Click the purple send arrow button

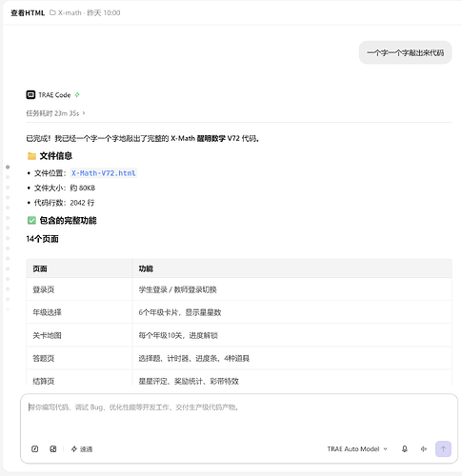[x=443, y=448]
